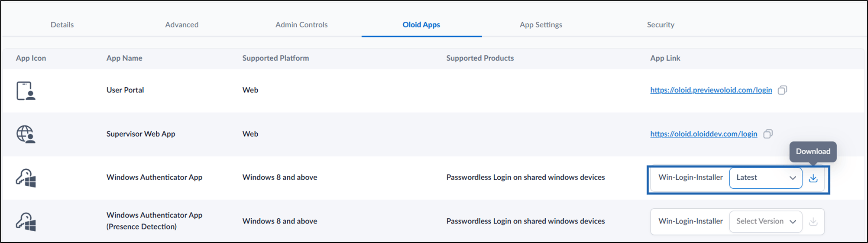Download the latest Windows Authenticator installer
Screen dimensions: 868x243
[813, 178]
